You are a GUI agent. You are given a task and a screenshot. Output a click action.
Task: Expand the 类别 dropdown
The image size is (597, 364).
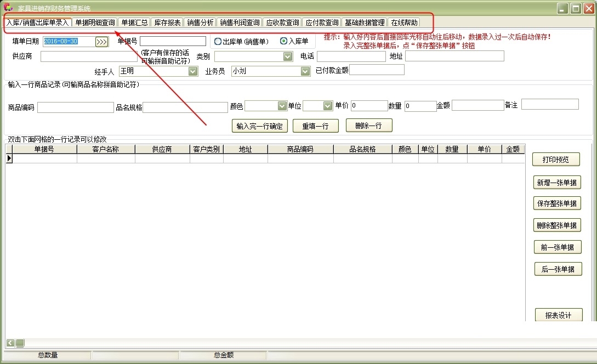pyautogui.click(x=288, y=56)
